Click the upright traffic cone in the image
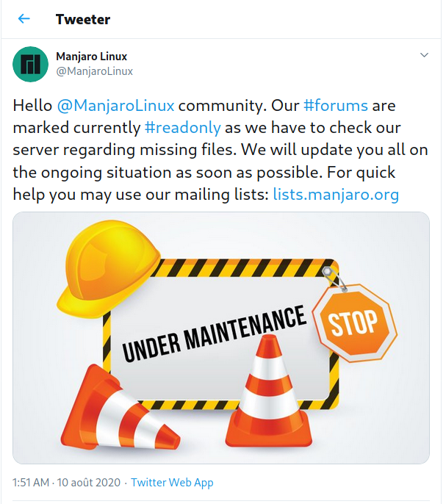 point(268,392)
